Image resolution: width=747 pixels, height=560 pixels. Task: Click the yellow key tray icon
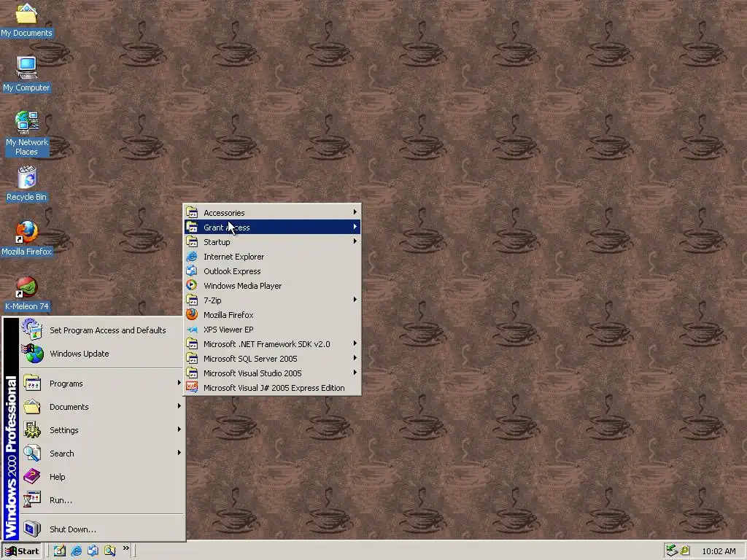click(x=685, y=551)
